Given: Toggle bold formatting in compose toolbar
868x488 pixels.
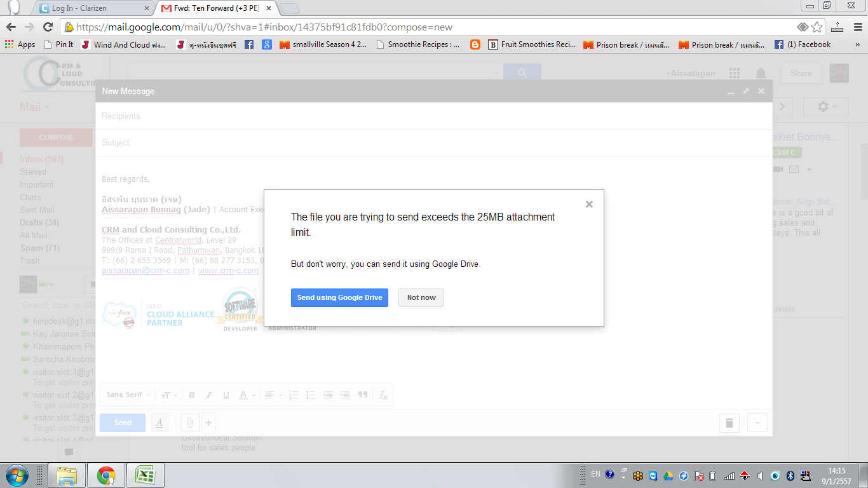Looking at the screenshot, I should 192,395.
